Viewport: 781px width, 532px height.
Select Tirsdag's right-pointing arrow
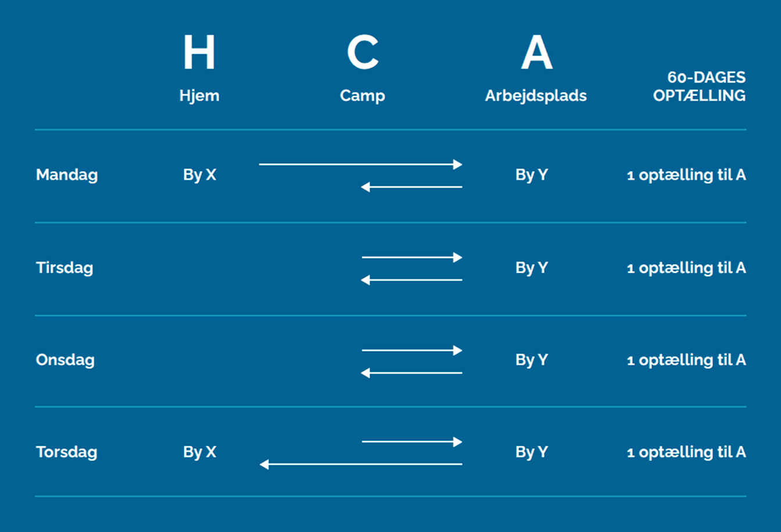tap(411, 257)
